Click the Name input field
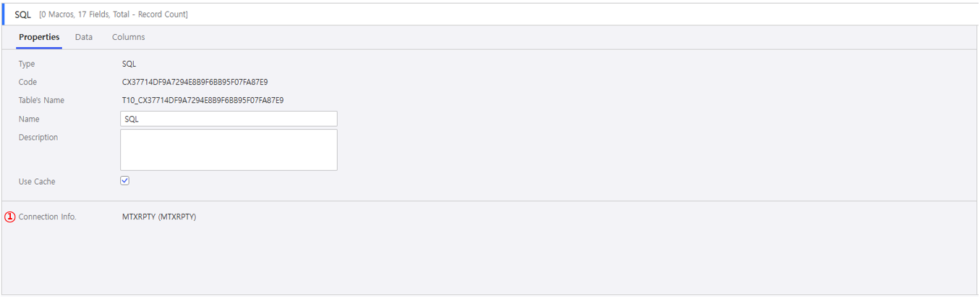 click(229, 119)
